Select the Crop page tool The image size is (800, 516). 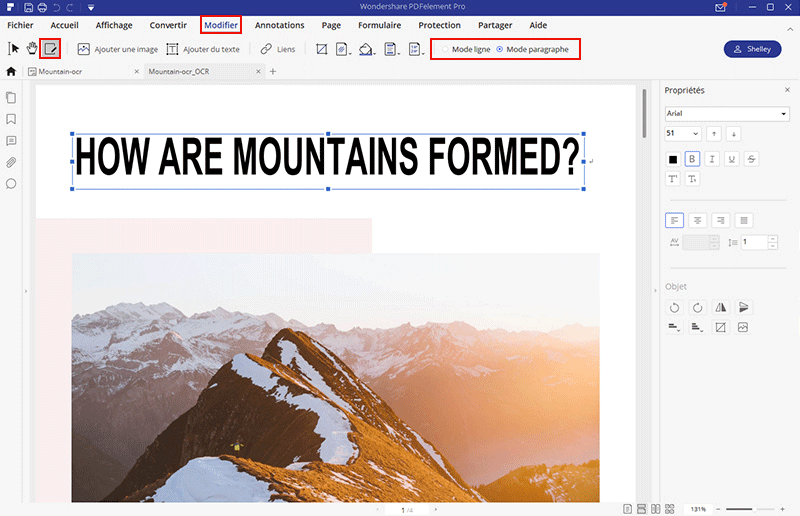(x=321, y=50)
